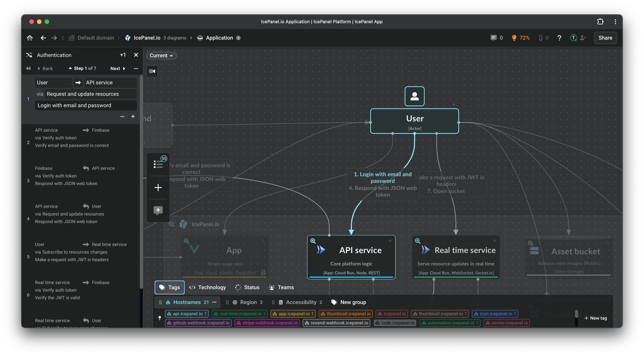Viewport: 644px width, 356px height.
Task: Open step 1 more options ellipsis
Action: point(122,117)
